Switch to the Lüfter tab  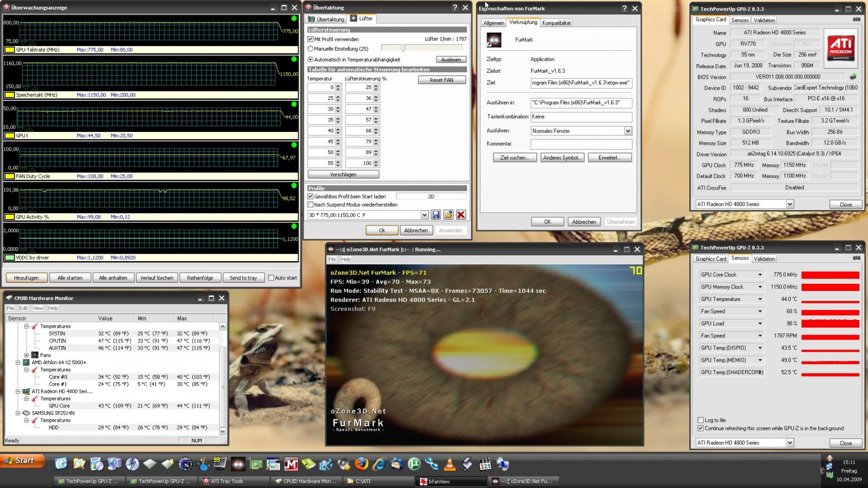(362, 19)
